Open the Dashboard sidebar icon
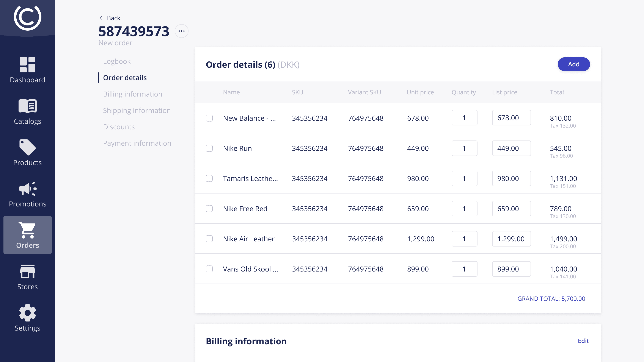Image resolution: width=644 pixels, height=362 pixels. (28, 65)
